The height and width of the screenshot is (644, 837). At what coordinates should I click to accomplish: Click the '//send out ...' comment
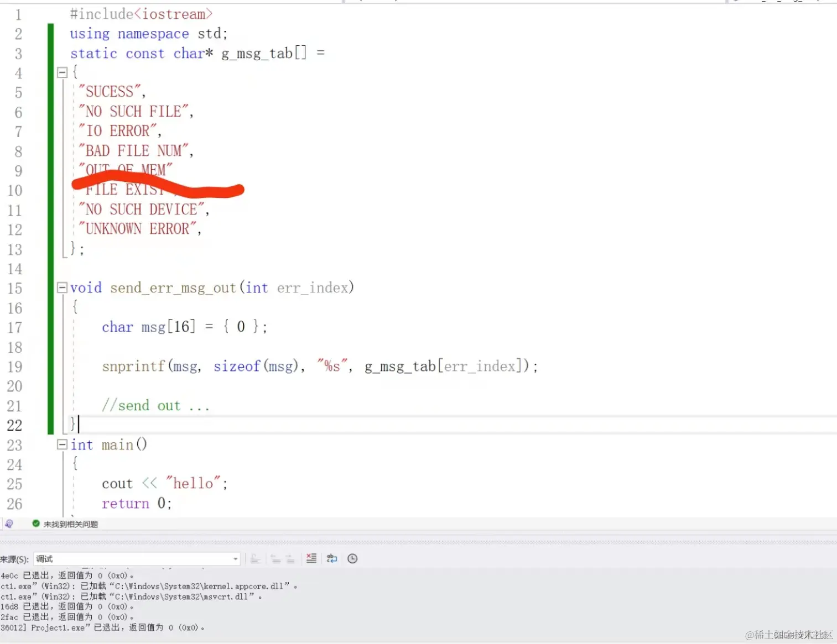tap(156, 406)
